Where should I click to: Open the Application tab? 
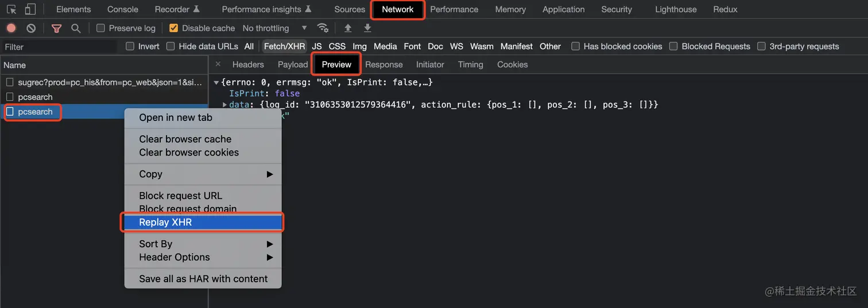[x=564, y=9]
